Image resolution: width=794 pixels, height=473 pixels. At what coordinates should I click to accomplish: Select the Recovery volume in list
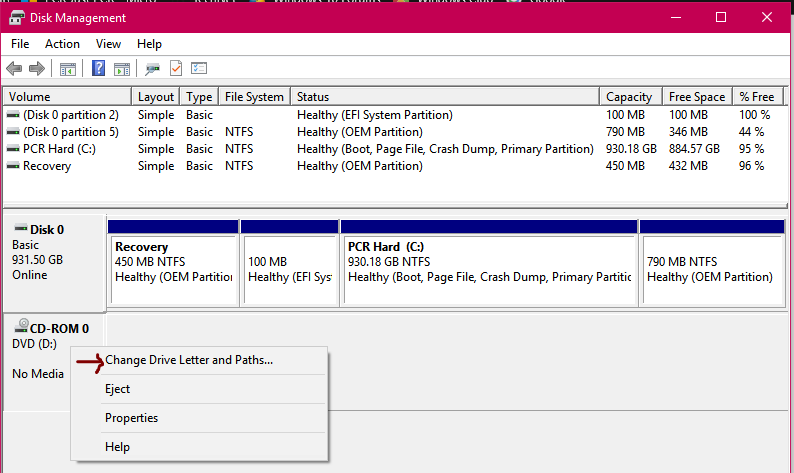(x=394, y=166)
